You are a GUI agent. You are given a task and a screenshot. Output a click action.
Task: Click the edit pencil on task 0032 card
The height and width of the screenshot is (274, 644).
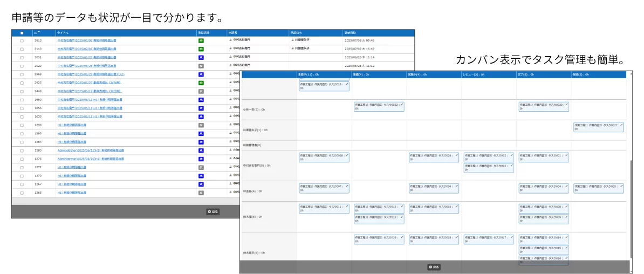point(402,104)
